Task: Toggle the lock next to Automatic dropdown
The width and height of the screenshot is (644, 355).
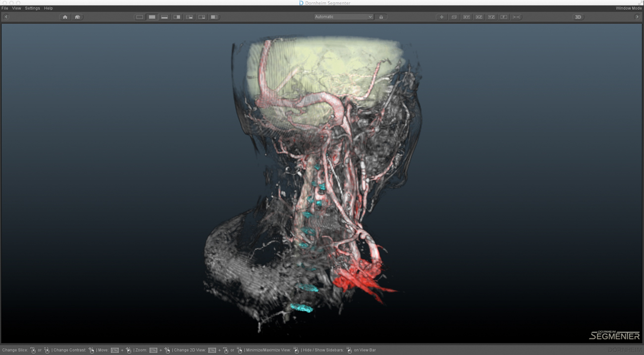Action: tap(381, 17)
